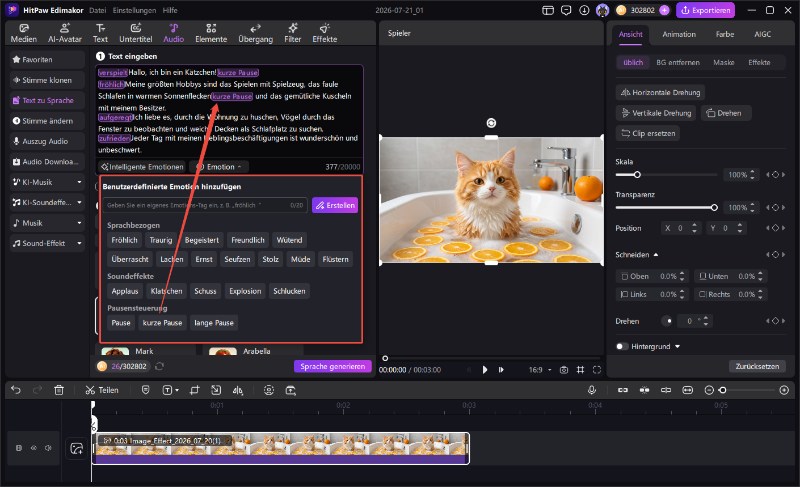Image resolution: width=800 pixels, height=487 pixels.
Task: Add Position keyframe diamond
Action: pyautogui.click(x=776, y=228)
